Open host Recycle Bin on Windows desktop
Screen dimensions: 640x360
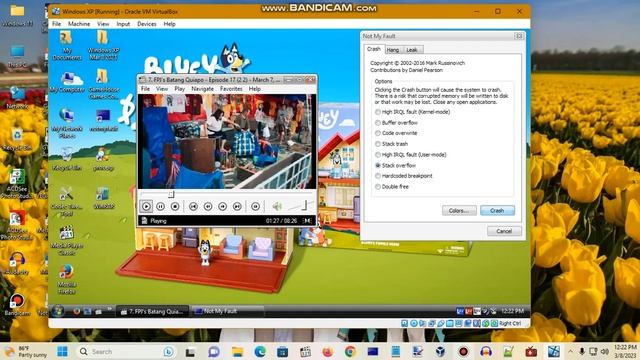click(17, 139)
